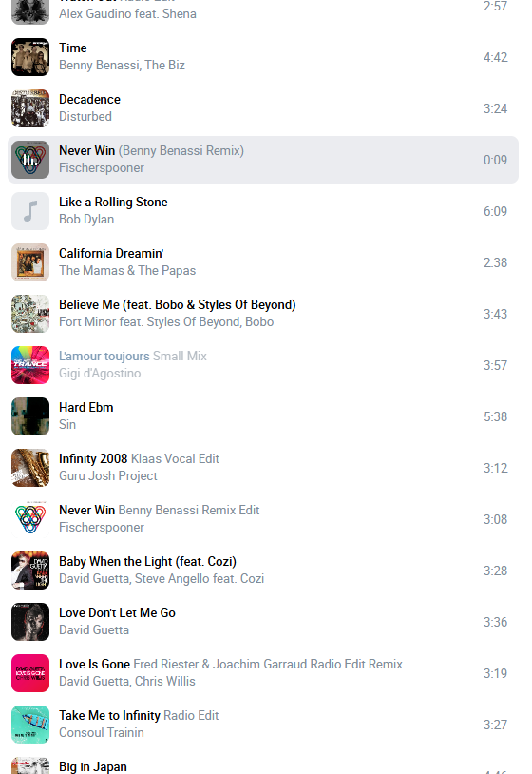This screenshot has width=532, height=774.
Task: Click the pink Love Is Gone cover
Action: click(x=30, y=673)
